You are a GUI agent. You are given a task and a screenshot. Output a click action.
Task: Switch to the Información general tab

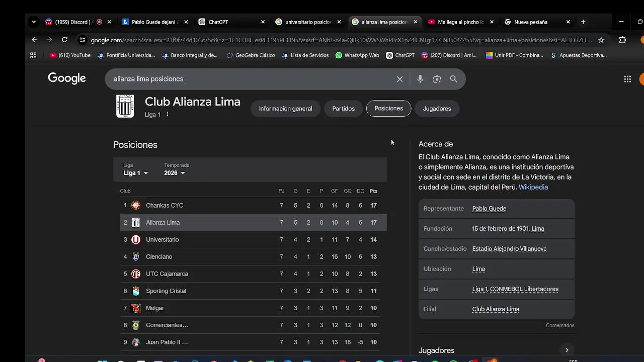(285, 109)
